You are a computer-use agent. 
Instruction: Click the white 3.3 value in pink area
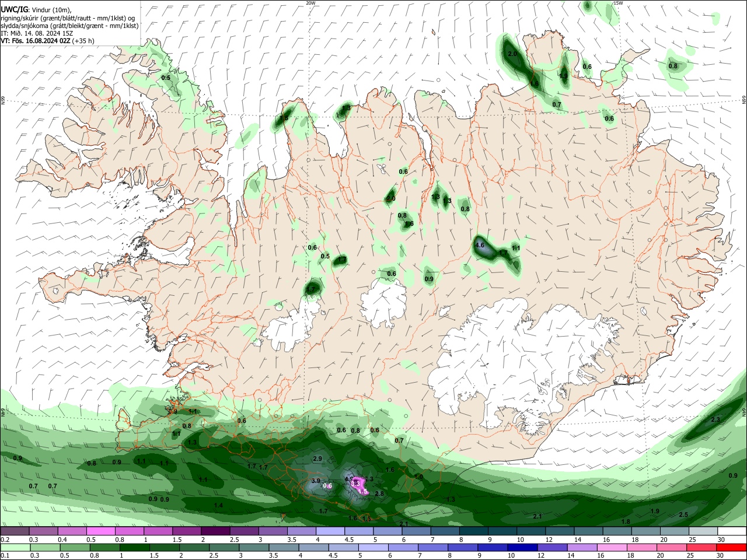pyautogui.click(x=355, y=484)
